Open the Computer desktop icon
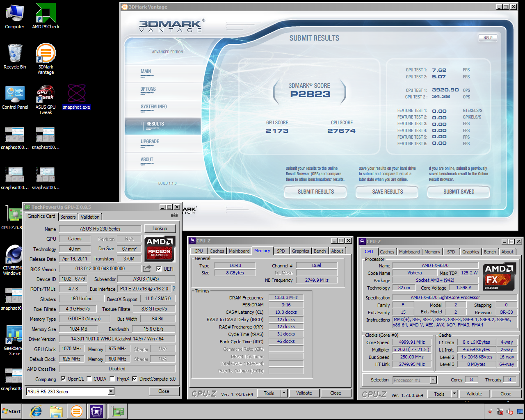This screenshot has height=420, width=525. click(x=15, y=16)
